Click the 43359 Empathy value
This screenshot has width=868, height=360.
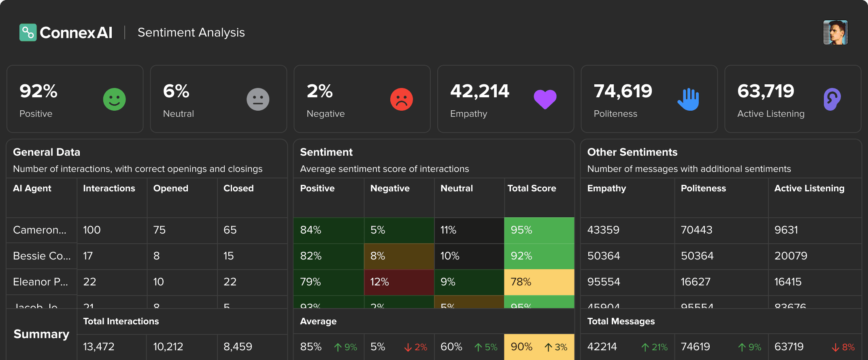tap(603, 230)
